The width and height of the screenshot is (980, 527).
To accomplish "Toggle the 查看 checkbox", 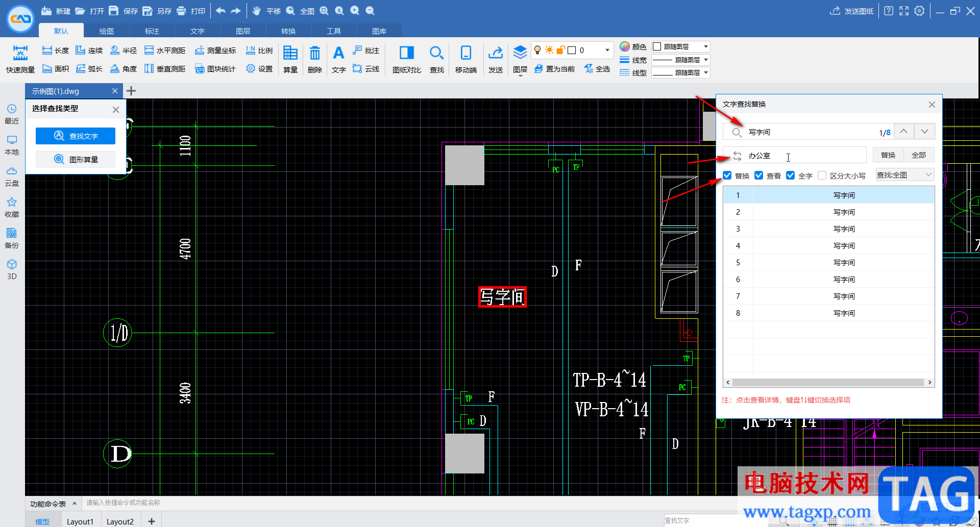I will 759,175.
